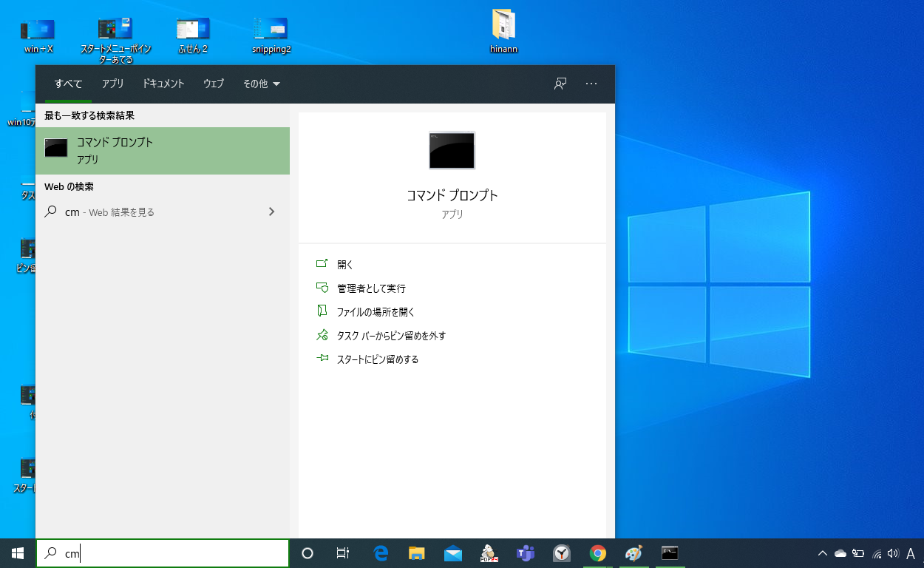924x568 pixels.
Task: Open the Mail app from taskbar
Action: tap(453, 553)
